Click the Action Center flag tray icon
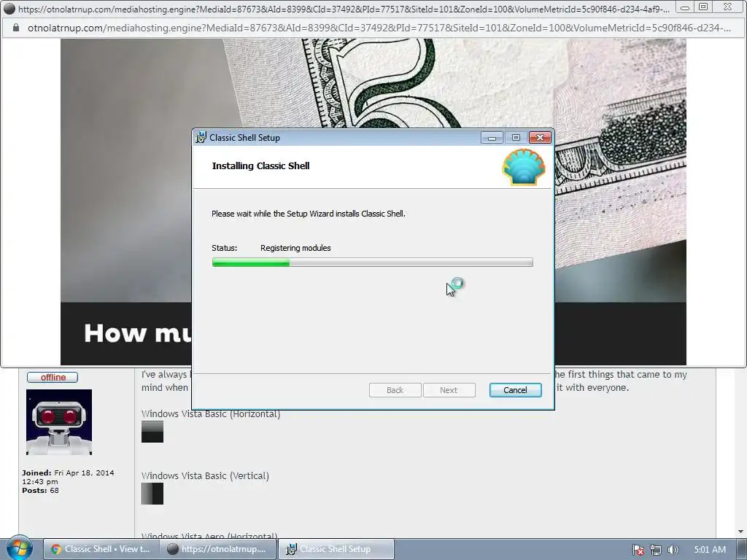The height and width of the screenshot is (560, 747). tap(638, 550)
